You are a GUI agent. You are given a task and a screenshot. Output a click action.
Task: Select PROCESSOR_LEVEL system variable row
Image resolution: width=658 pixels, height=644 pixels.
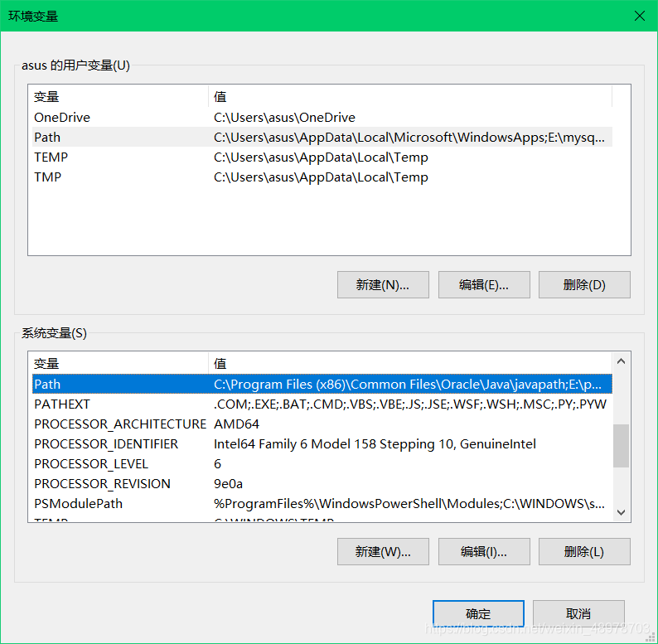[x=322, y=464]
